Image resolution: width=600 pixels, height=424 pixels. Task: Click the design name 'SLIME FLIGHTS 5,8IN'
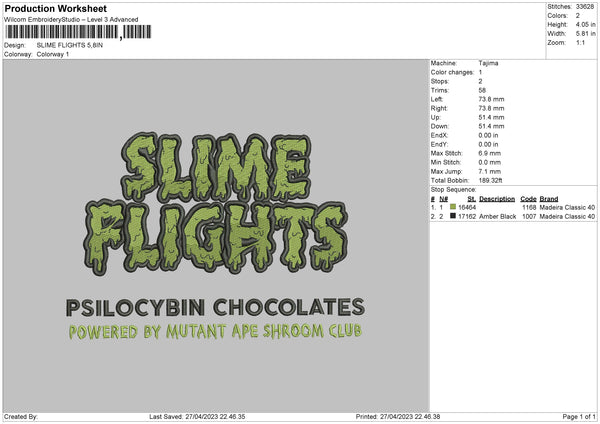[70, 45]
